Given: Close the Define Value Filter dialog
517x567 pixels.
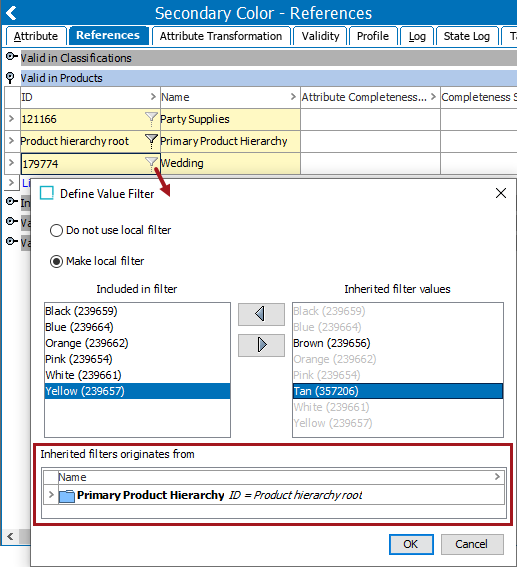Looking at the screenshot, I should (x=501, y=193).
